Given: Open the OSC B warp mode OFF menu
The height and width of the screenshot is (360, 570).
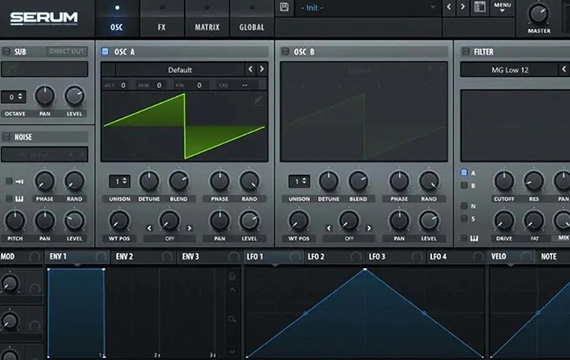Looking at the screenshot, I should [x=349, y=239].
